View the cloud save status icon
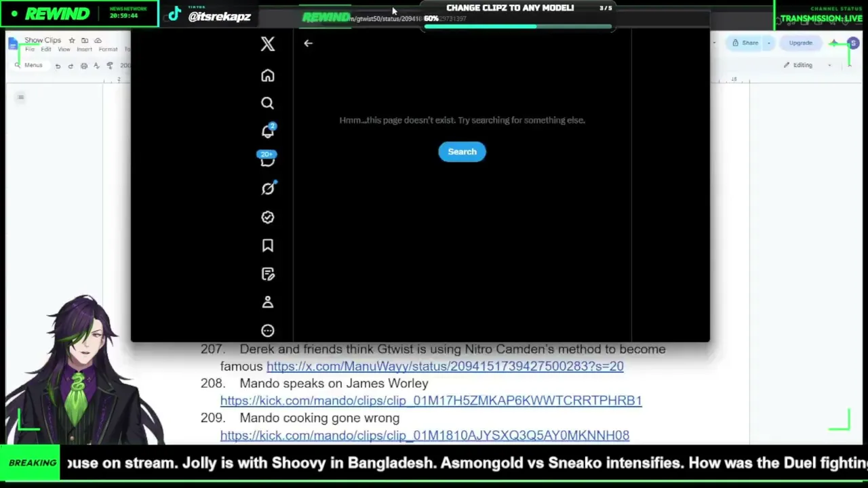 coord(98,41)
